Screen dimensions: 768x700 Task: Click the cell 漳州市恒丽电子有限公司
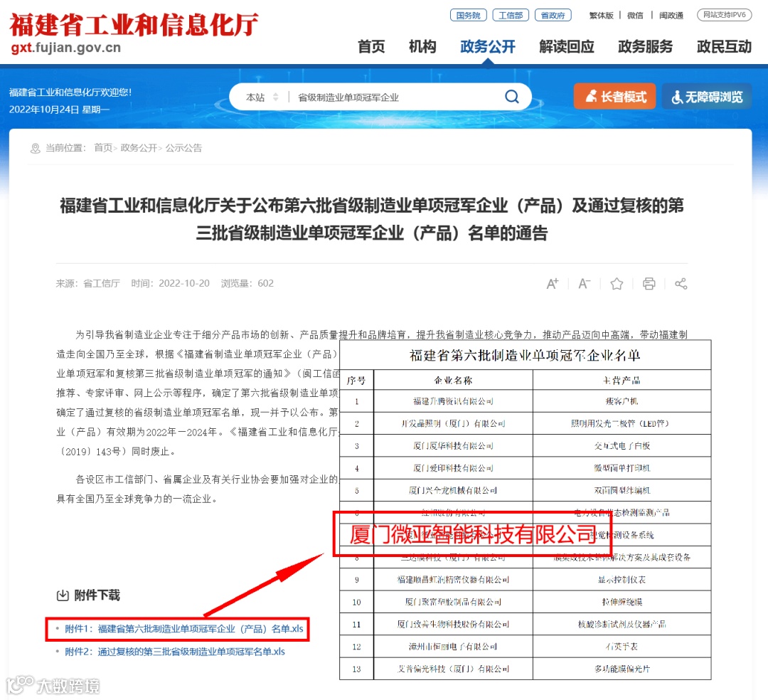453,647
